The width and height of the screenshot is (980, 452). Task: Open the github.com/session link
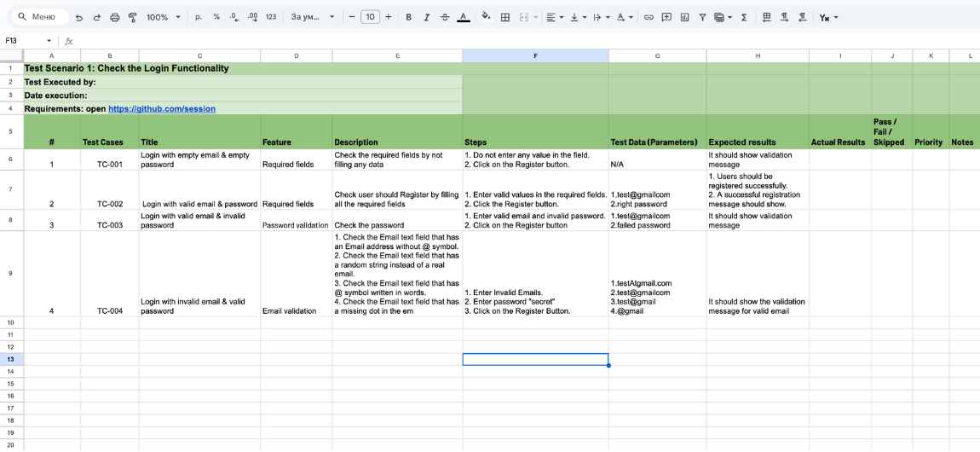(162, 109)
